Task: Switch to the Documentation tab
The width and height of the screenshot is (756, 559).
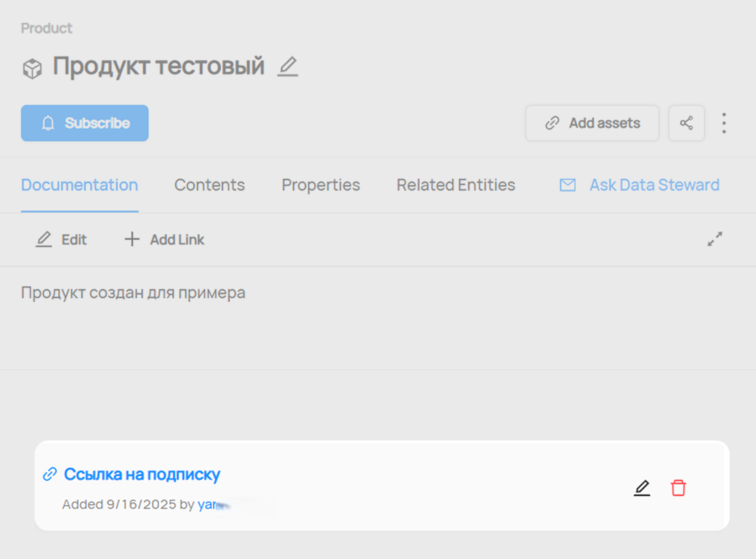Action: (79, 185)
